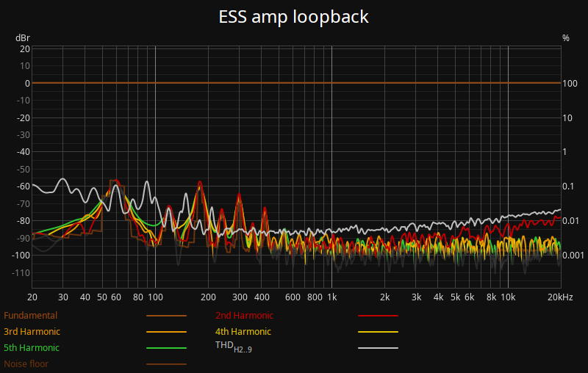The width and height of the screenshot is (588, 373).
Task: Click the 3rd Harmonic legend label
Action: pos(32,331)
